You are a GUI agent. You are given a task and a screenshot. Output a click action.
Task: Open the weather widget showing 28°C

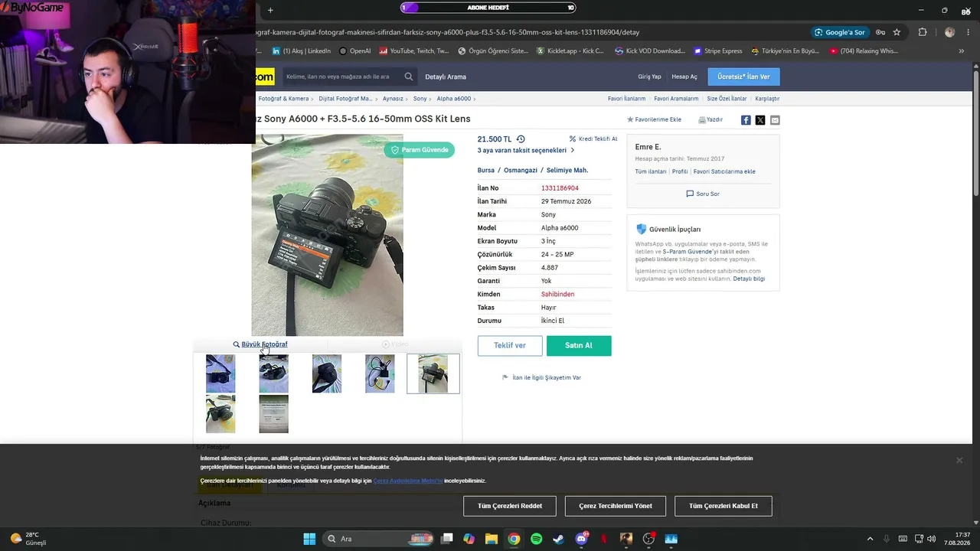click(28, 539)
